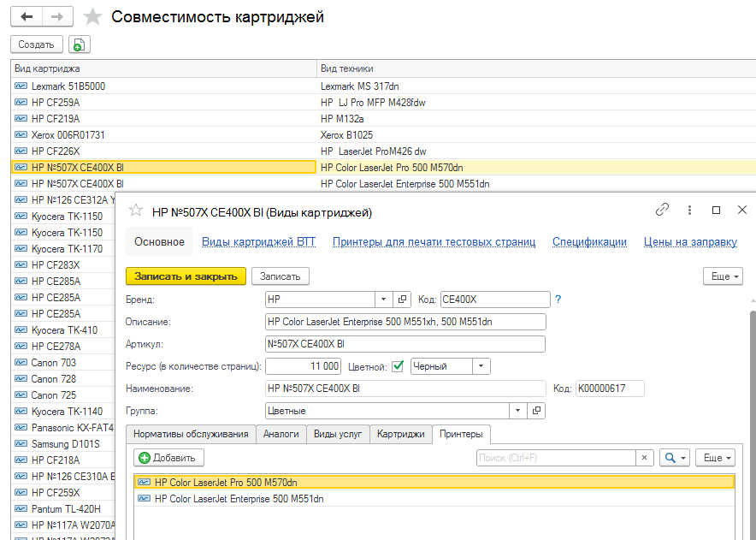Click the Добавить button
Screen dimensions: 756x540
point(168,458)
